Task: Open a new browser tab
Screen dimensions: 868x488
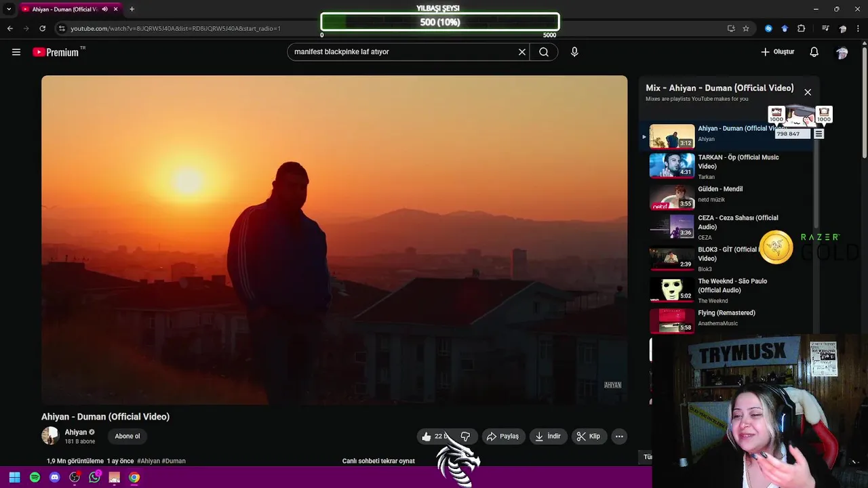Action: [132, 9]
